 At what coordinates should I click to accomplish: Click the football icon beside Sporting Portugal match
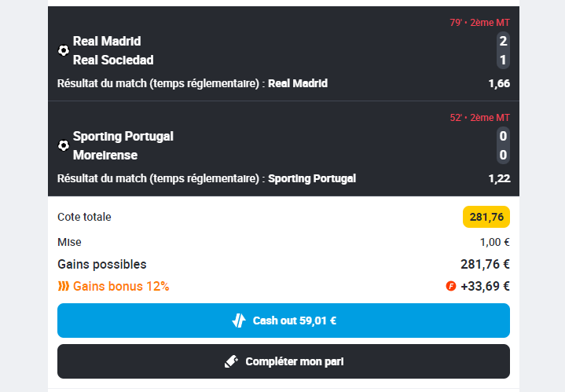coord(64,145)
